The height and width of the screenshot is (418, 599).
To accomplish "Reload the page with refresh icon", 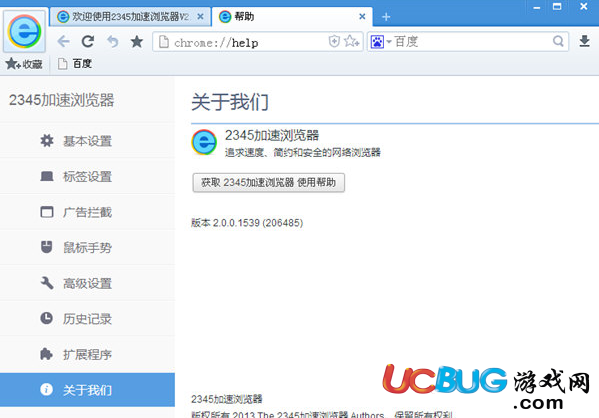I will (x=88, y=41).
